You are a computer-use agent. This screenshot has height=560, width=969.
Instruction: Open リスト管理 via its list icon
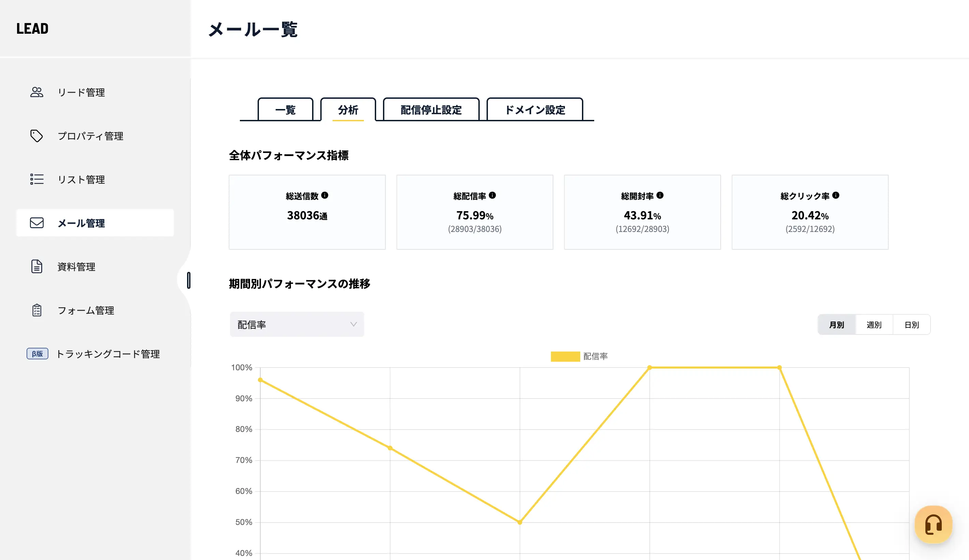[36, 179]
